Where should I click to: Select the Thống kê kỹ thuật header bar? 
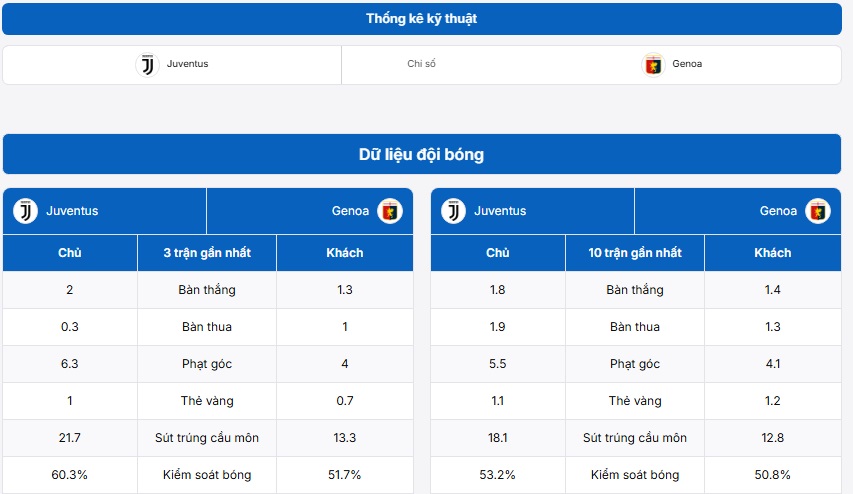pos(421,19)
